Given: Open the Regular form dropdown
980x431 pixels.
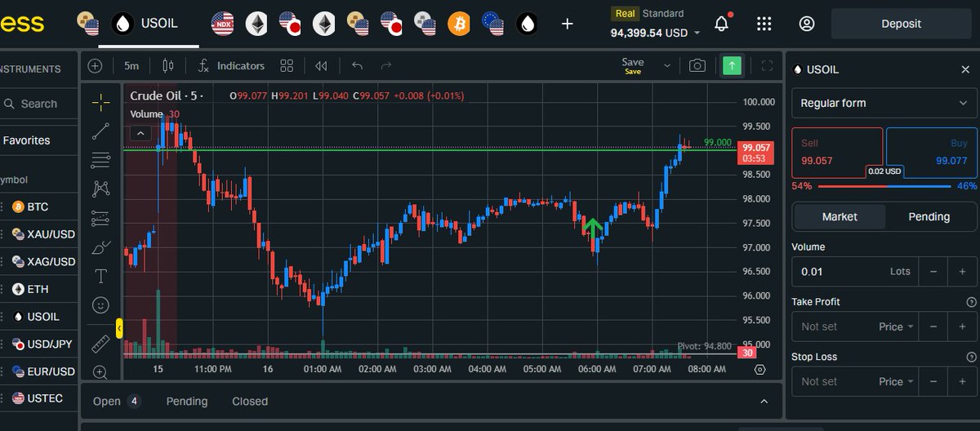Looking at the screenshot, I should 884,103.
